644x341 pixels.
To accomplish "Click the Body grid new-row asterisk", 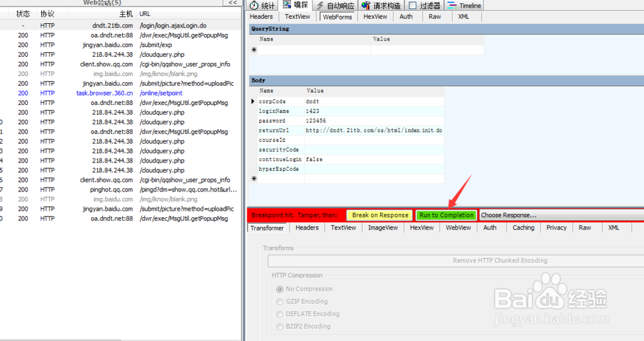I will [x=254, y=179].
